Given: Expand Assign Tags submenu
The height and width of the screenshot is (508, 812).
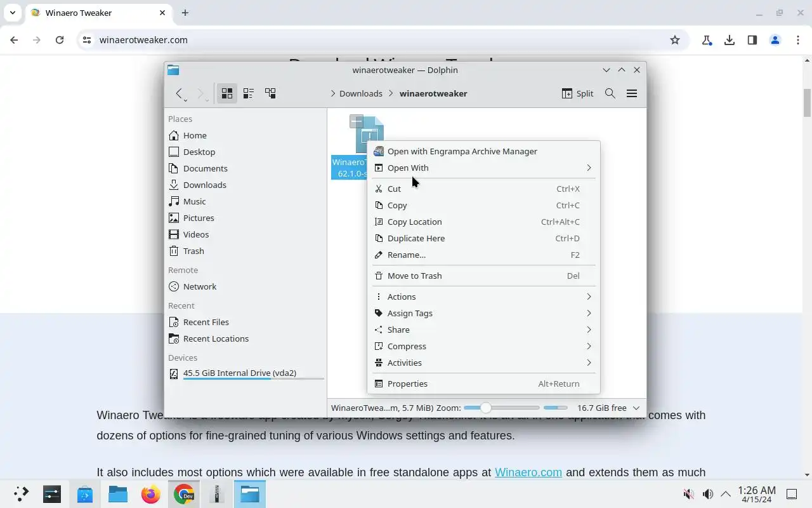Looking at the screenshot, I should [x=483, y=313].
